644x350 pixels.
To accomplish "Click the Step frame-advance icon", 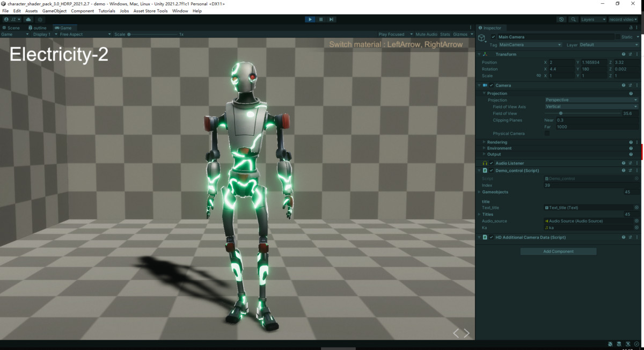I will click(331, 19).
